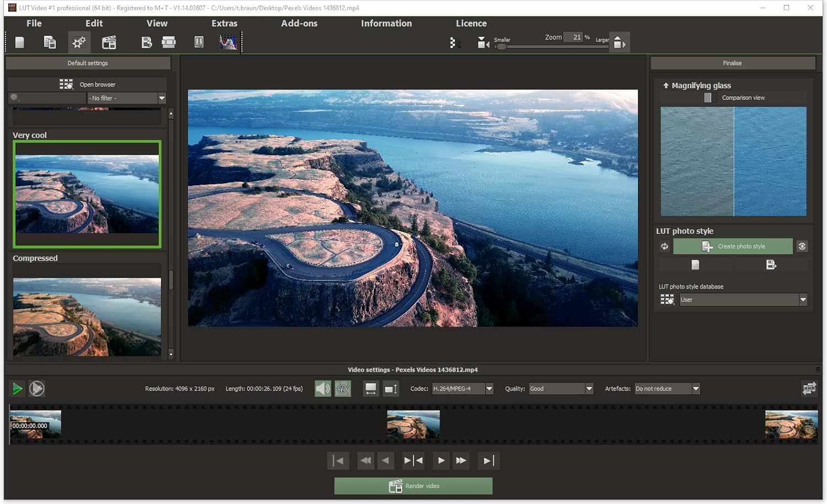Open the LUT photo style database browser icon
The image size is (827, 504).
[667, 299]
